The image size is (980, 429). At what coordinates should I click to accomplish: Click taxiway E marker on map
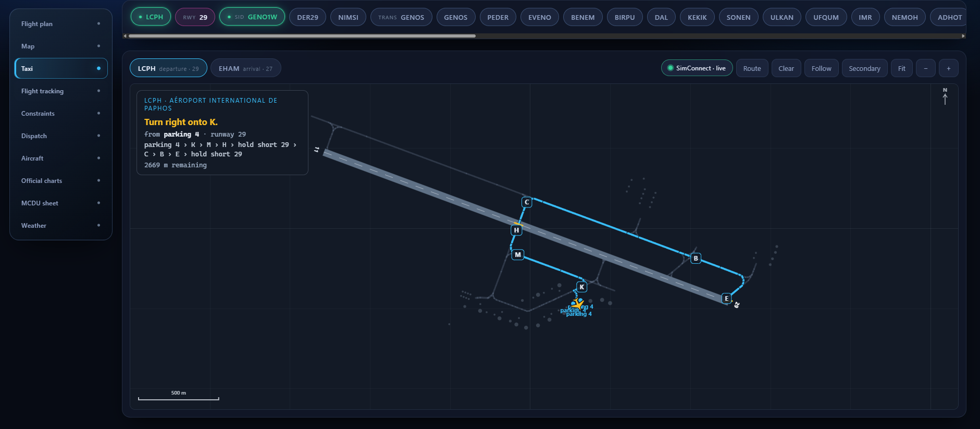pos(726,299)
